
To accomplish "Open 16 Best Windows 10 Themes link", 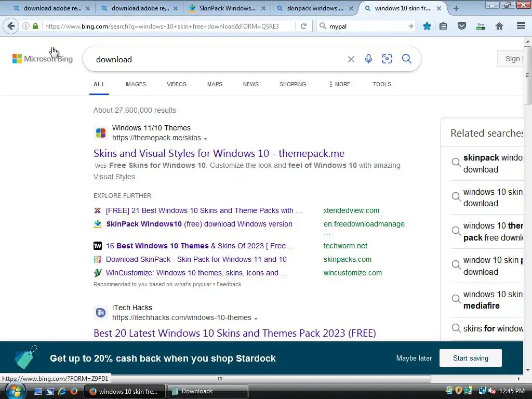I will tap(200, 246).
